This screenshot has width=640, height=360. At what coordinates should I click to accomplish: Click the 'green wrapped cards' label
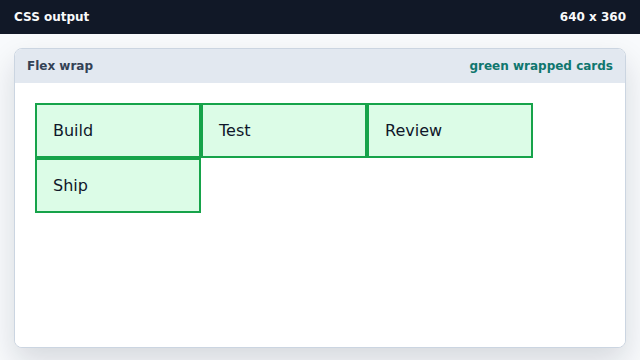pos(541,66)
